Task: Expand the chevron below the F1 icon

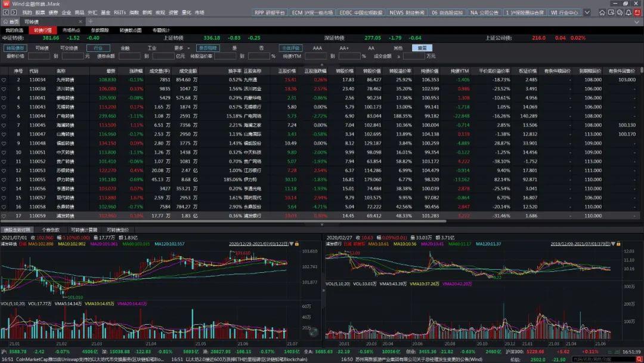Action: [637, 21]
